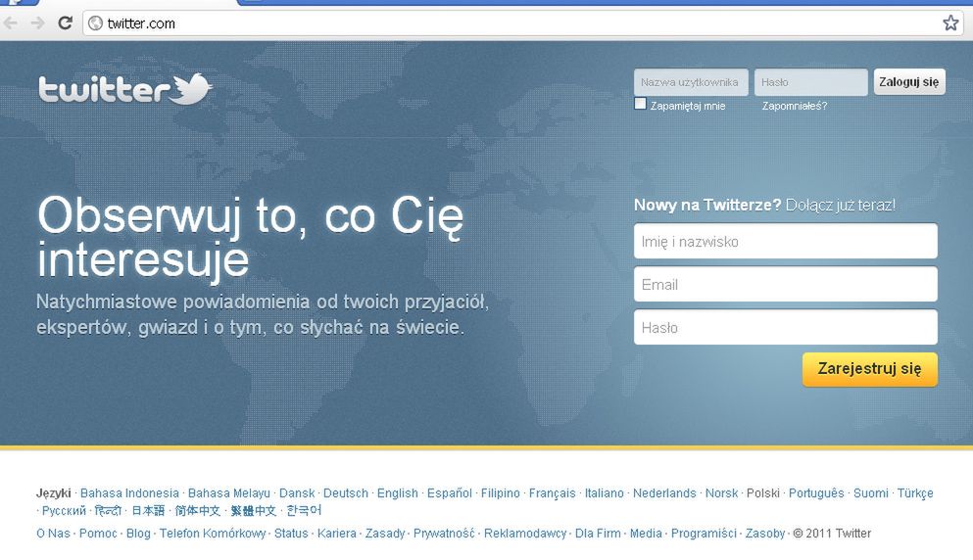The height and width of the screenshot is (560, 973).
Task: Switch language to Filipino
Action: pos(500,493)
